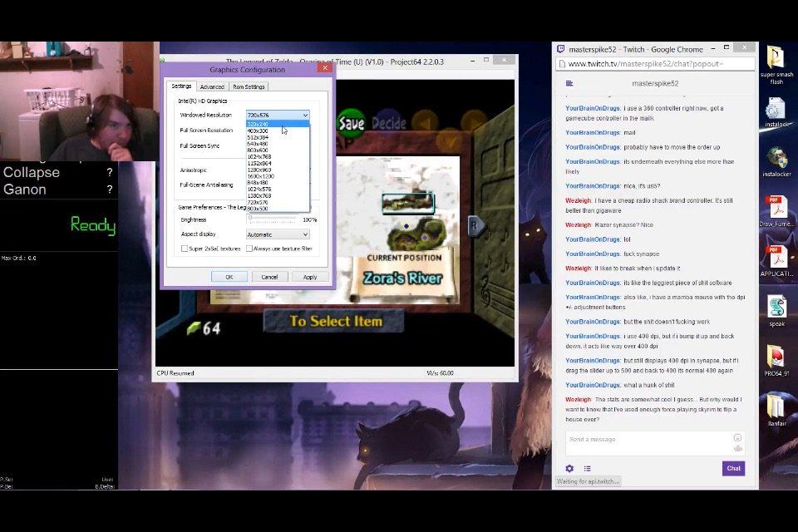Click the Zora's River location label

402,278
